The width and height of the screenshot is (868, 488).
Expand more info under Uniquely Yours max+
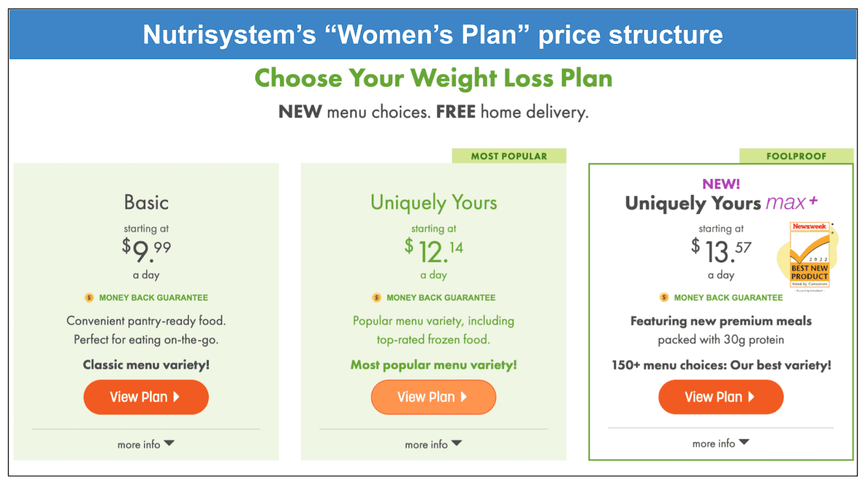click(721, 443)
